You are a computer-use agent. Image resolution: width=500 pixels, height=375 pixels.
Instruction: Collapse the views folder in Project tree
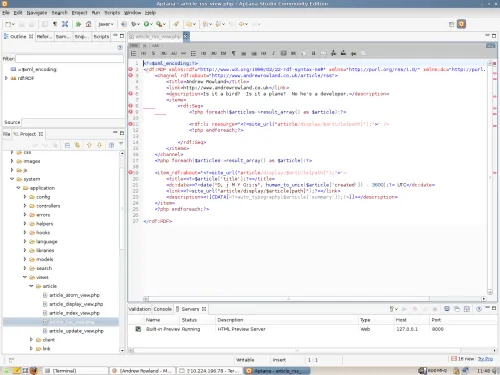[x=25, y=277]
